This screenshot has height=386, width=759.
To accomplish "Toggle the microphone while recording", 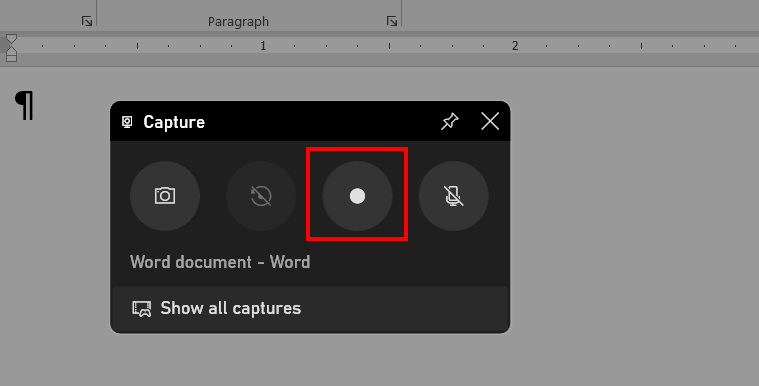I will 454,196.
